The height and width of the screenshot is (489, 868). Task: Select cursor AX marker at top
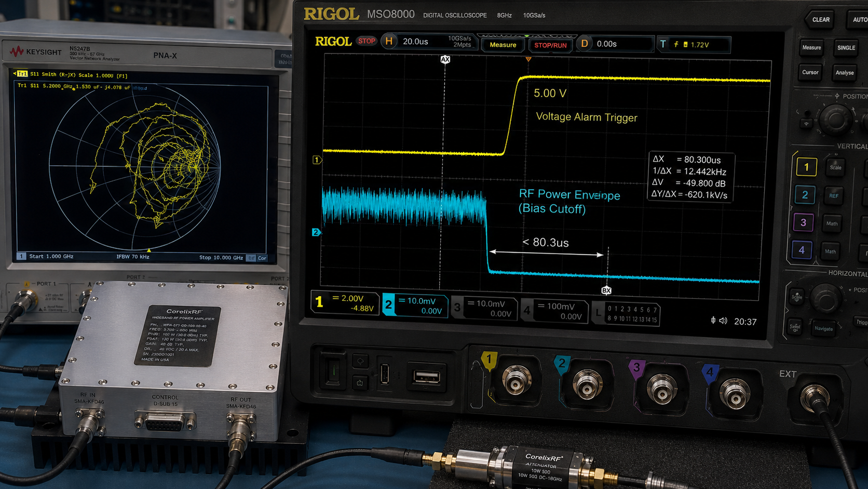point(445,59)
